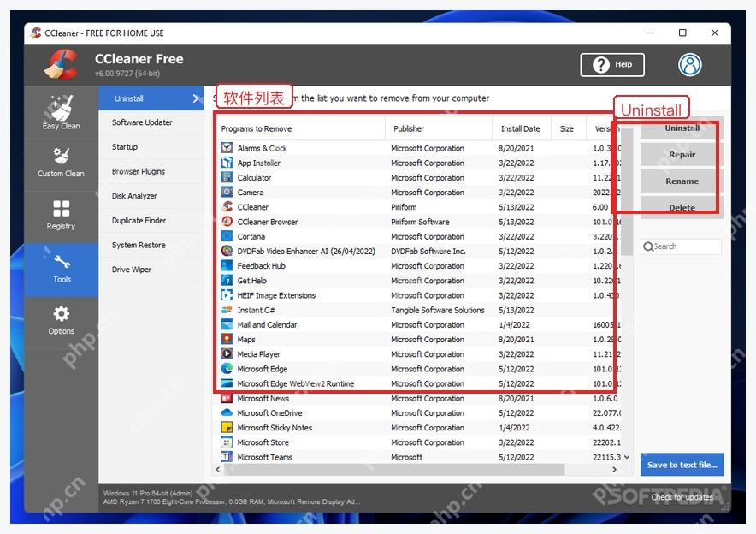This screenshot has height=534, width=756.
Task: Select the Microsoft Teams icon
Action: point(227,457)
